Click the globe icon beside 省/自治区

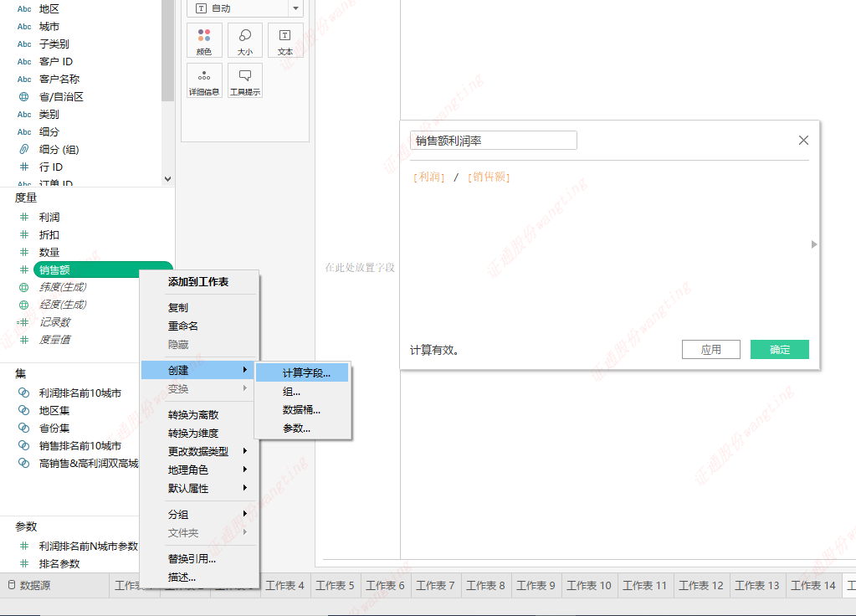[x=24, y=96]
